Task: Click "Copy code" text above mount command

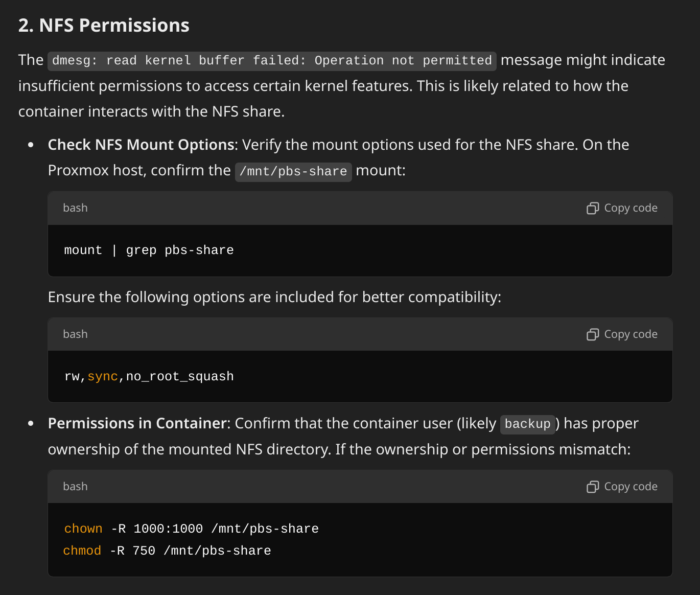Action: (631, 208)
